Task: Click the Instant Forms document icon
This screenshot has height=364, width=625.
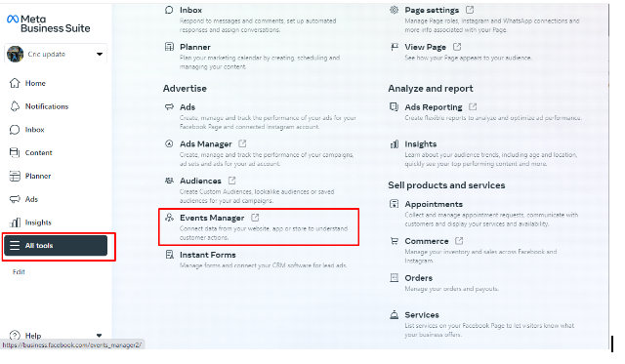Action: pyautogui.click(x=169, y=255)
